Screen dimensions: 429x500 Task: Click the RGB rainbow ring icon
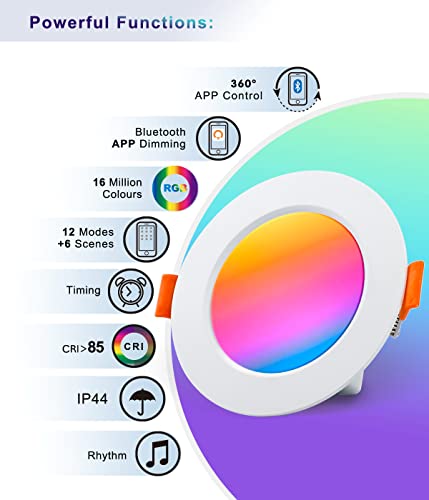[x=175, y=188]
